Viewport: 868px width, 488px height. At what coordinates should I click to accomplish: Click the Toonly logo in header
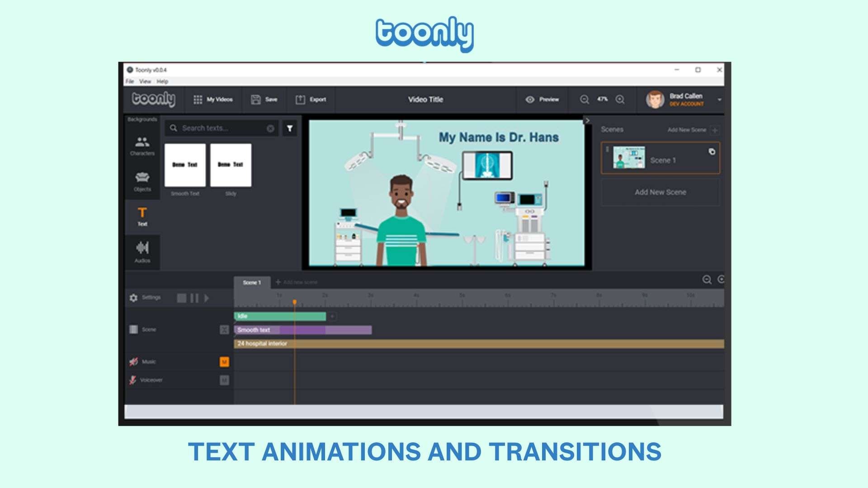tap(153, 99)
